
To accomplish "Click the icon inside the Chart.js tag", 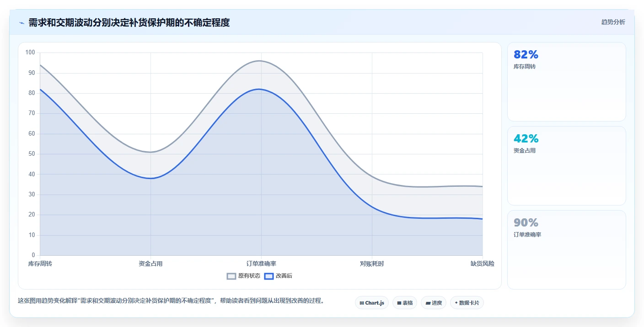I will click(x=362, y=303).
